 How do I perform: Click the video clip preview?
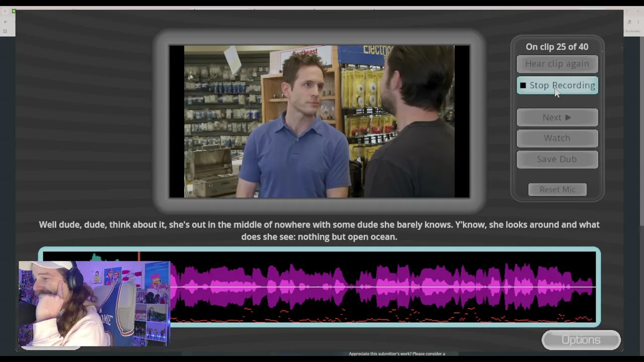[x=319, y=122]
